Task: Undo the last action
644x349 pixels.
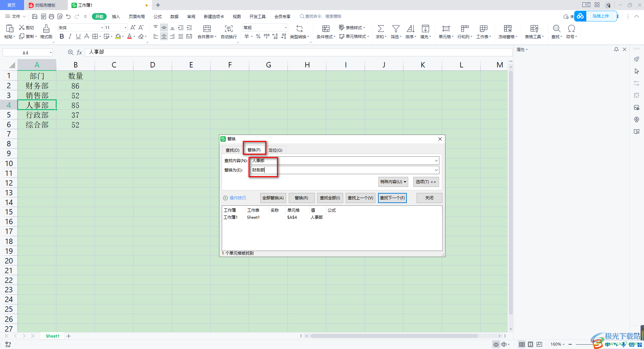Action: coord(68,16)
